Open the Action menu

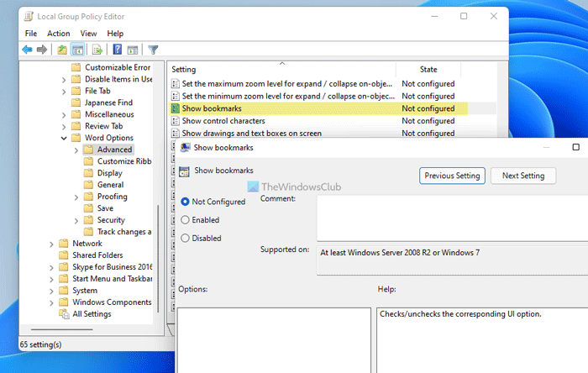coord(59,34)
